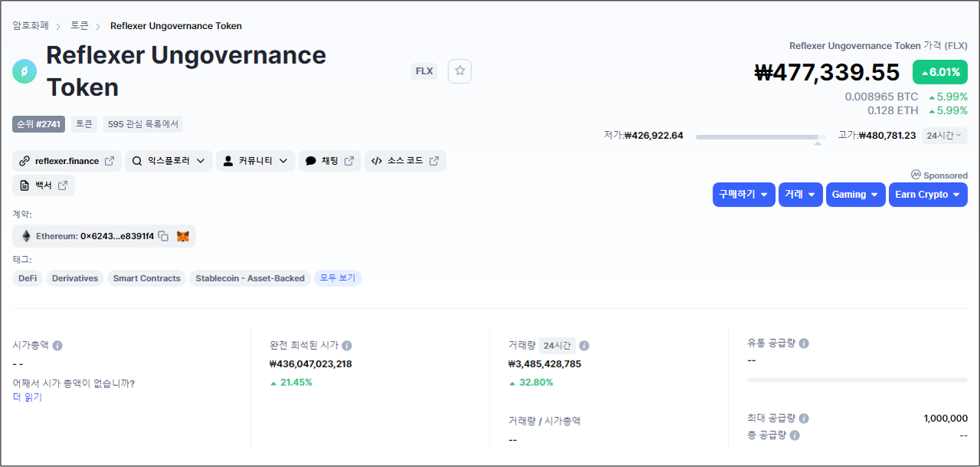This screenshot has height=467, width=980.
Task: Click info icon beside 최대 공급량
Action: [x=804, y=419]
